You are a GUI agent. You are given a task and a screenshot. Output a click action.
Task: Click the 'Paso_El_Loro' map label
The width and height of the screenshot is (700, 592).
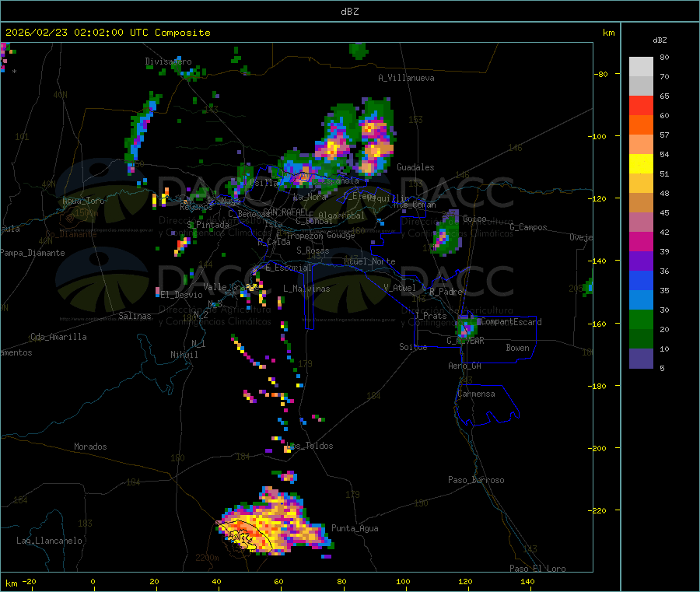(537, 569)
